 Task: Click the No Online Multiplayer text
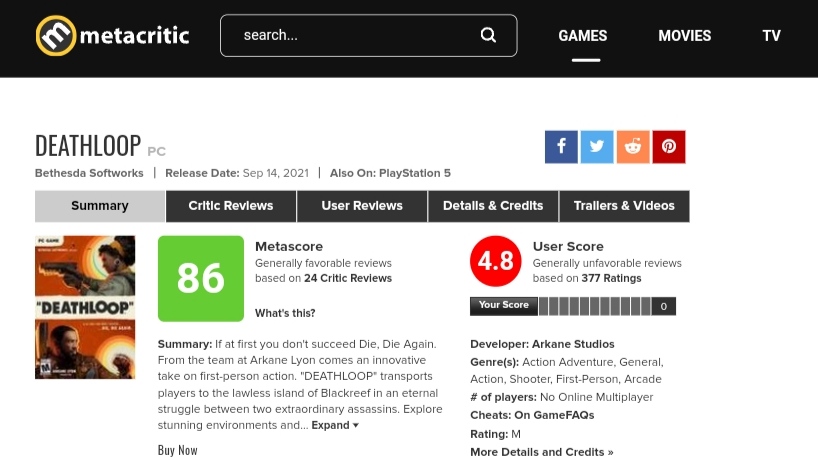[x=596, y=397]
